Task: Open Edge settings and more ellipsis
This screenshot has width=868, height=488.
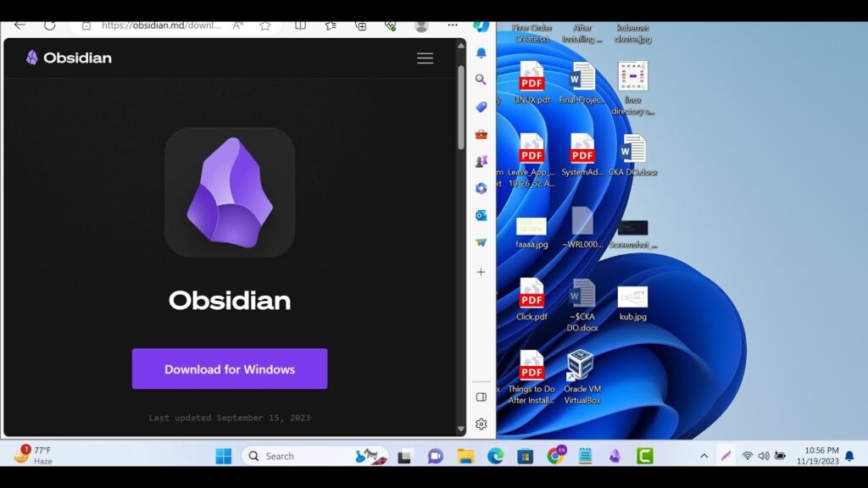Action: 453,25
